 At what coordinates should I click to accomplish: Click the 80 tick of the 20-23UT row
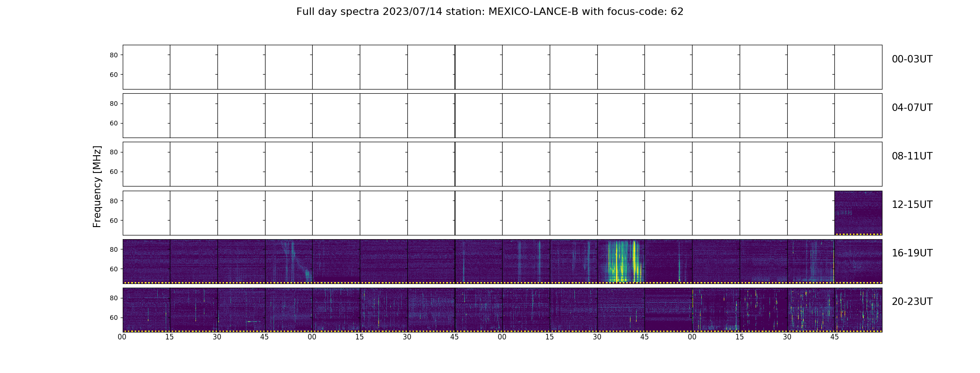point(113,298)
